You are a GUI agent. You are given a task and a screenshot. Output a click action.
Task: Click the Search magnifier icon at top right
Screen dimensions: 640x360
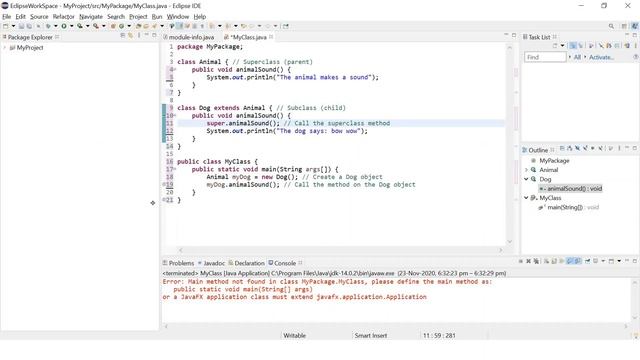point(611,26)
